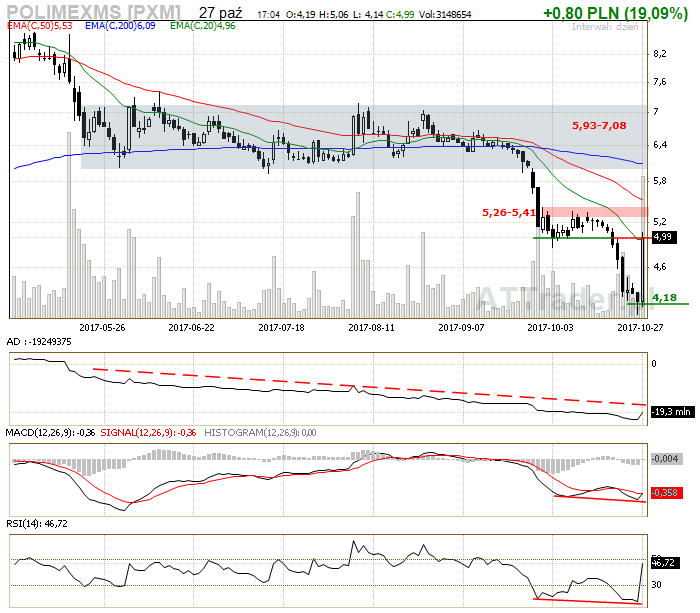Screen dimensions: 700x613
Task: Click the resistance label 5,26-5,41
Action: (508, 213)
